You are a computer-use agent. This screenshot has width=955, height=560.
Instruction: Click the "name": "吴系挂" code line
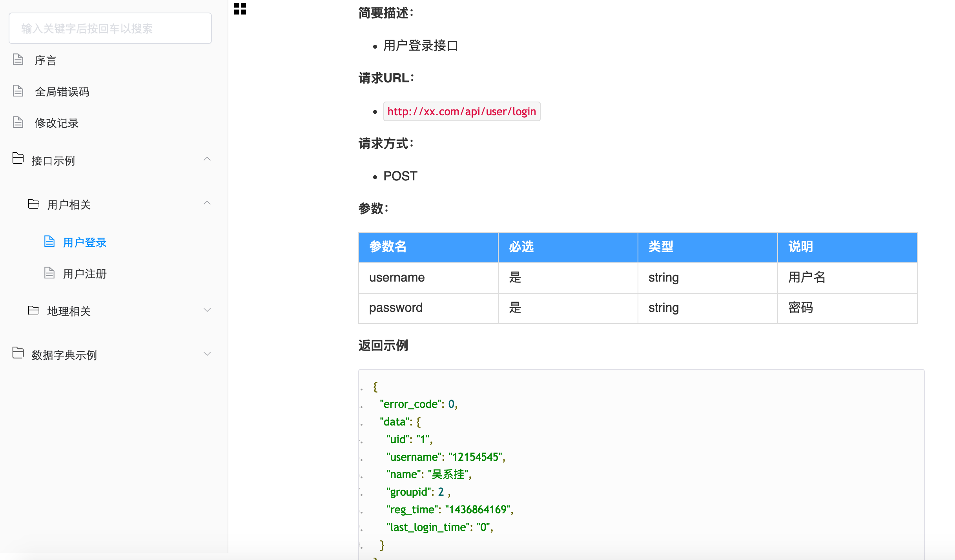point(429,475)
